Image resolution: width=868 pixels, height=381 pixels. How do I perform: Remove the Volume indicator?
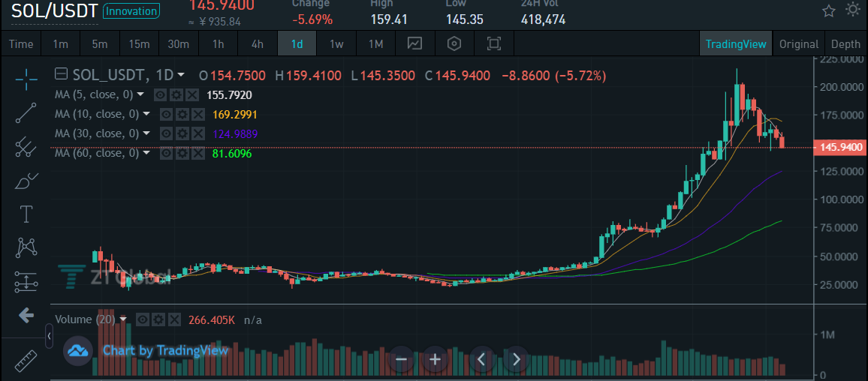(x=173, y=319)
